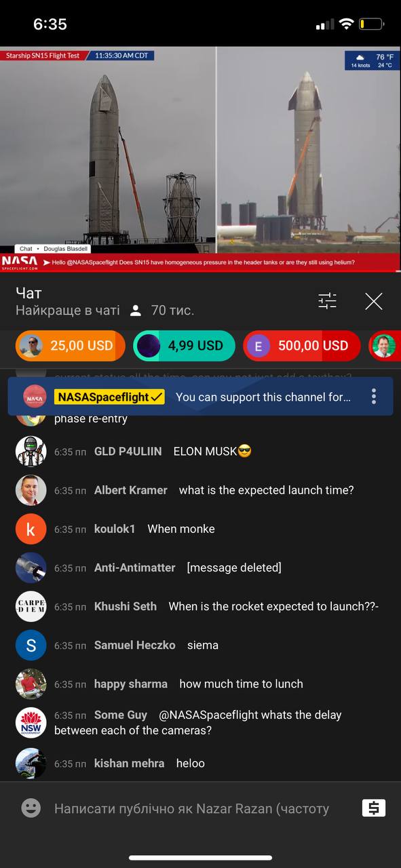Viewport: 401px width, 868px height.
Task: Tap the Starship SN15 livestream video
Action: click(x=200, y=159)
